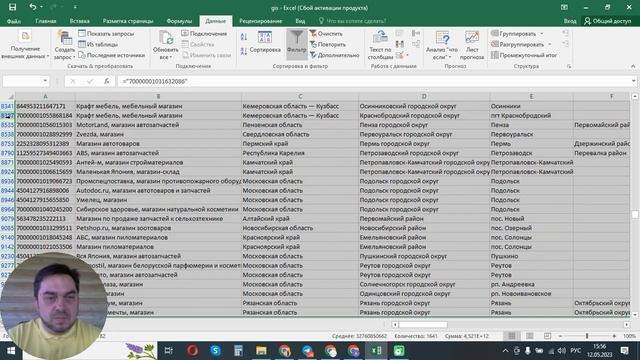Adjust the zoom slider
Viewport: 640px width, 360px height.
587,336
